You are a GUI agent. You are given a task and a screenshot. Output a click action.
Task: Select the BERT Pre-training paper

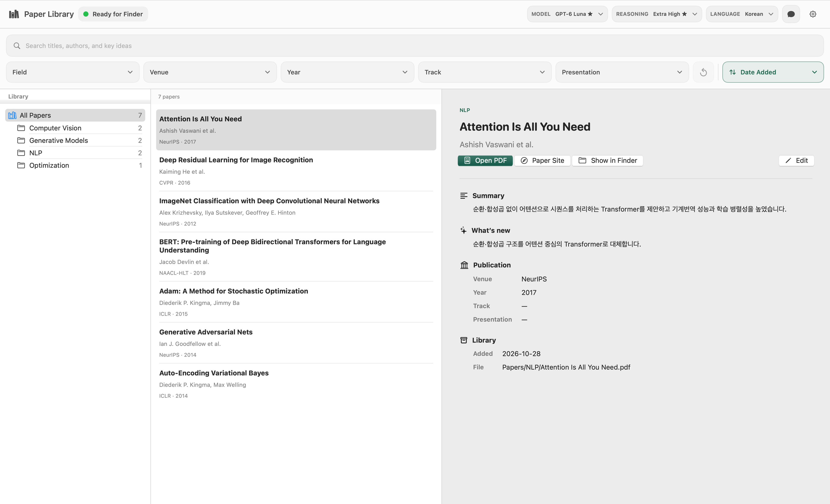click(x=296, y=257)
